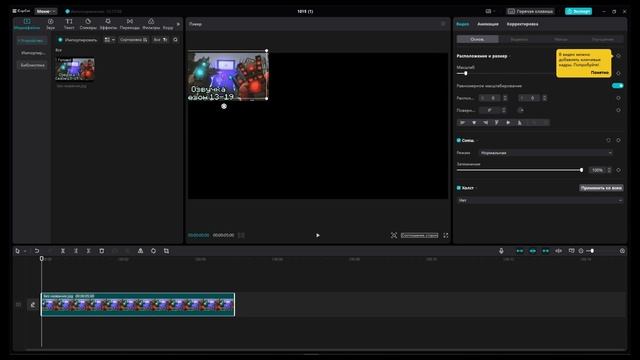This screenshot has width=640, height=360.
Task: Open the Stickers (Стикеры) tab
Action: point(88,24)
